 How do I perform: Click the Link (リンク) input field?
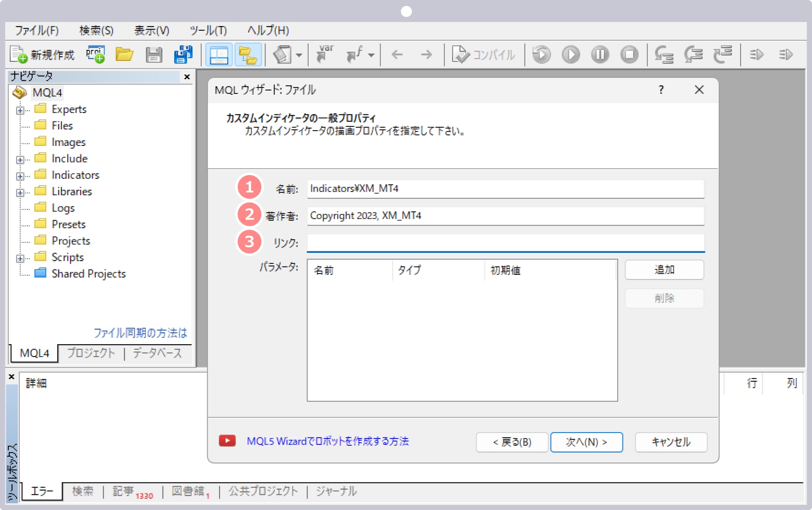click(x=505, y=243)
